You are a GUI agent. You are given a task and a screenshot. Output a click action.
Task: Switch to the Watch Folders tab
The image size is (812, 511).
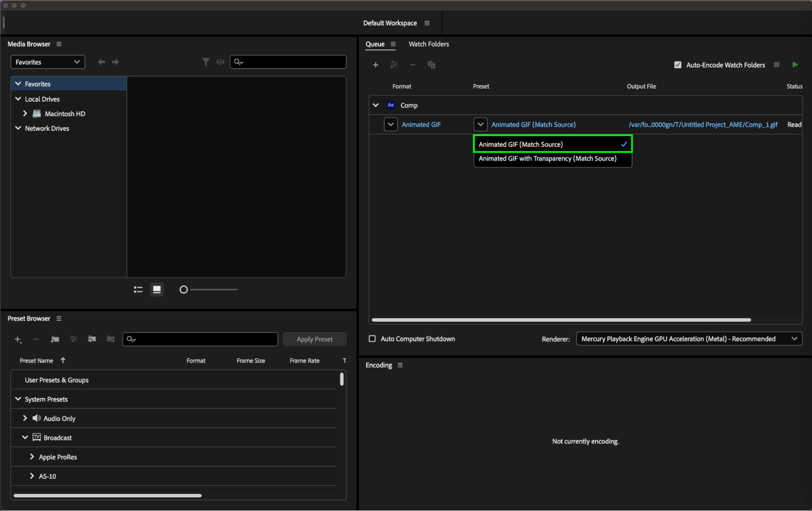(429, 44)
